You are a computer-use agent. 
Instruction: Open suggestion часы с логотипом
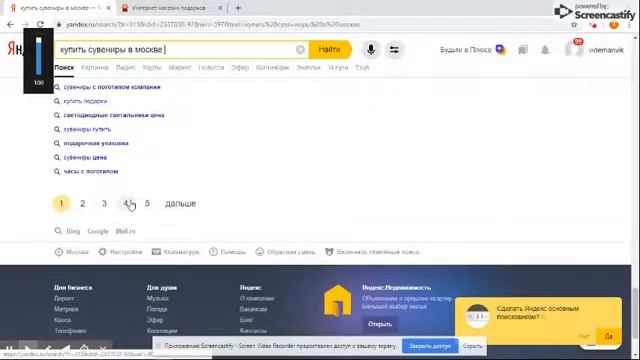point(91,171)
